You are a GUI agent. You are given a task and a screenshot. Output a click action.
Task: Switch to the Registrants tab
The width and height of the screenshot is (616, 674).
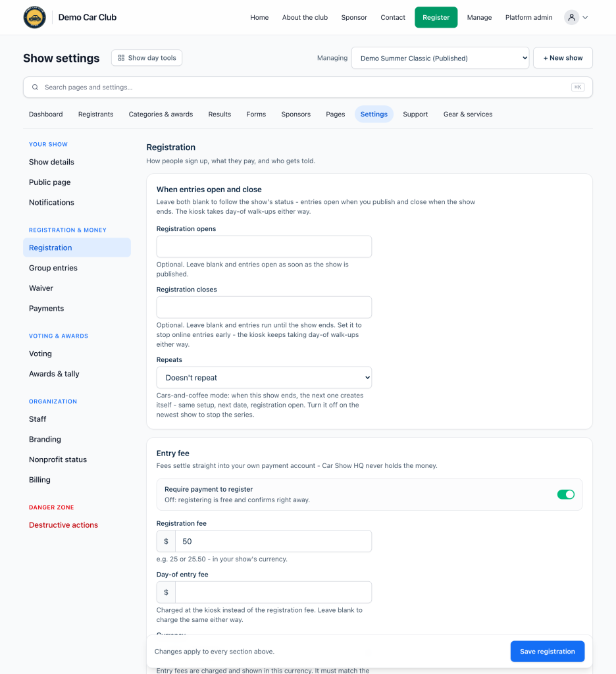[x=96, y=114]
